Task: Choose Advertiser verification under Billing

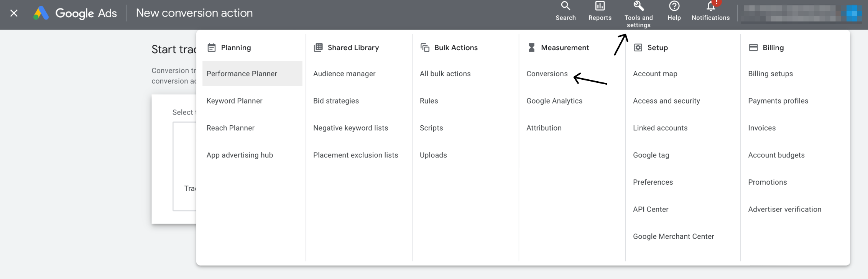Action: 784,209
